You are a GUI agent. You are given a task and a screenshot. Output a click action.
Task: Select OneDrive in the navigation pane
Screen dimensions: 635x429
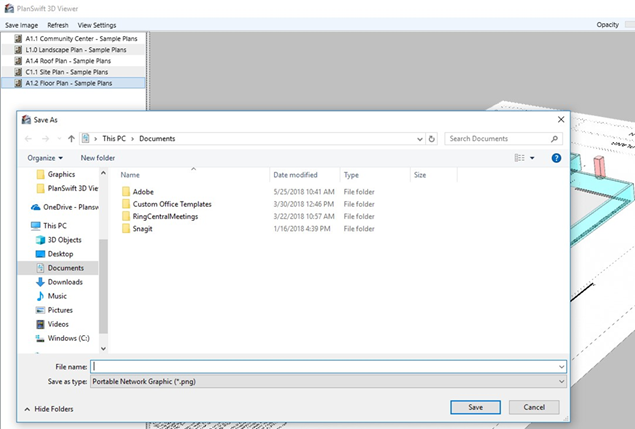tap(65, 207)
